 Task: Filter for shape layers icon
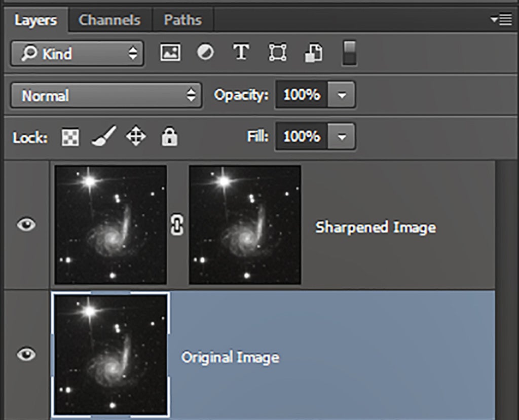coord(277,53)
